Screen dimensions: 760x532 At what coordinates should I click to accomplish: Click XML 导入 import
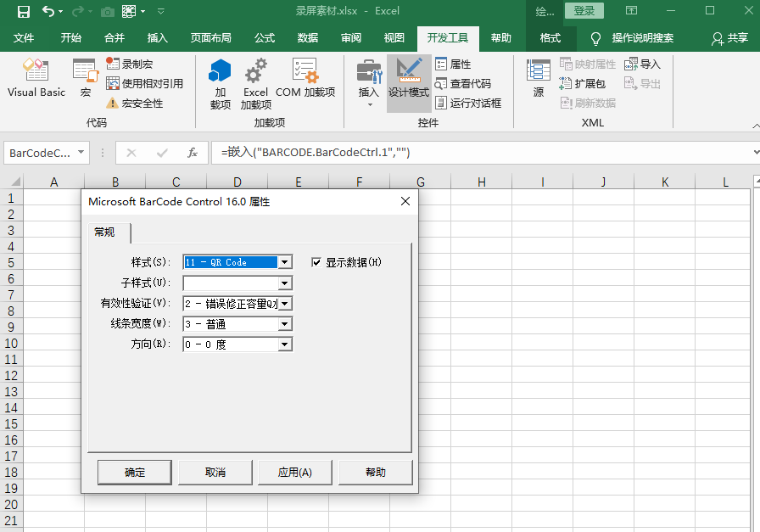coord(642,64)
